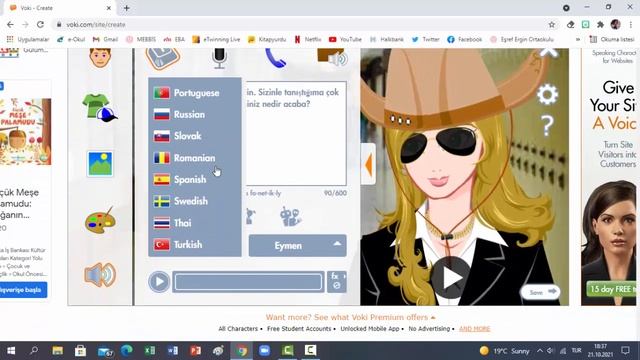640x360 pixels.
Task: Click the 15 day FREE ad button
Action: [x=611, y=289]
